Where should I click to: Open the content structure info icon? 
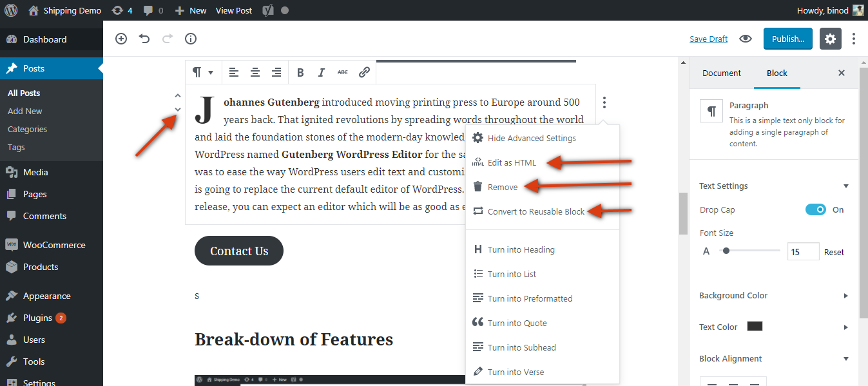(x=191, y=39)
